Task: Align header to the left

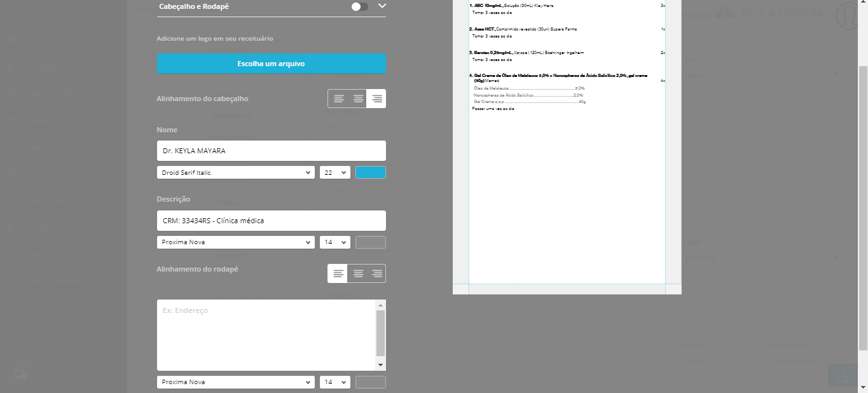Action: coord(339,99)
